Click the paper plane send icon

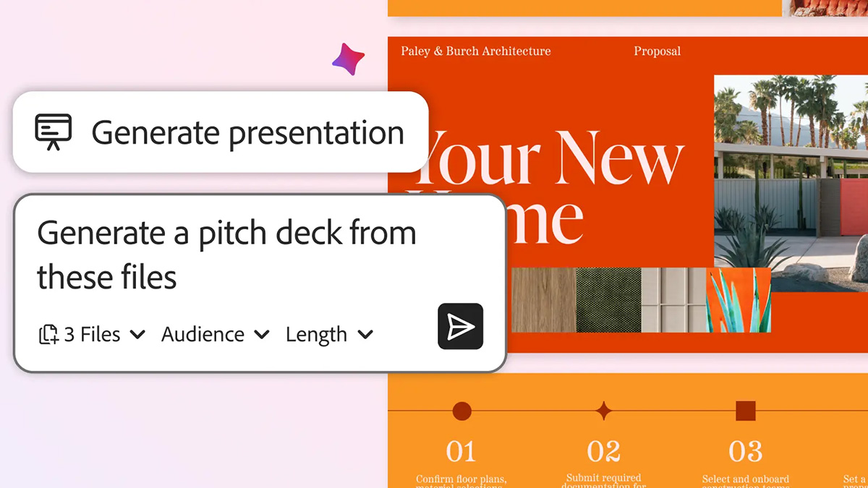460,327
